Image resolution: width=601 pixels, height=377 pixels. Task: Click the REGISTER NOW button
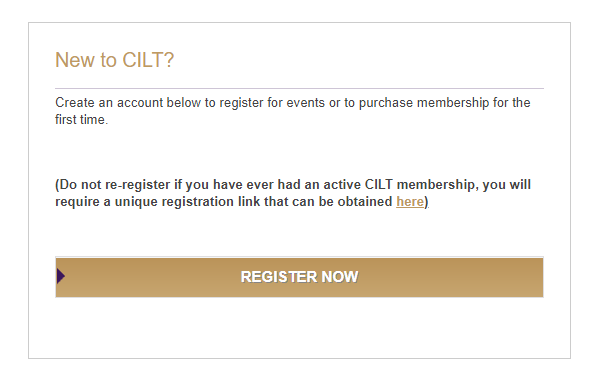click(x=299, y=277)
